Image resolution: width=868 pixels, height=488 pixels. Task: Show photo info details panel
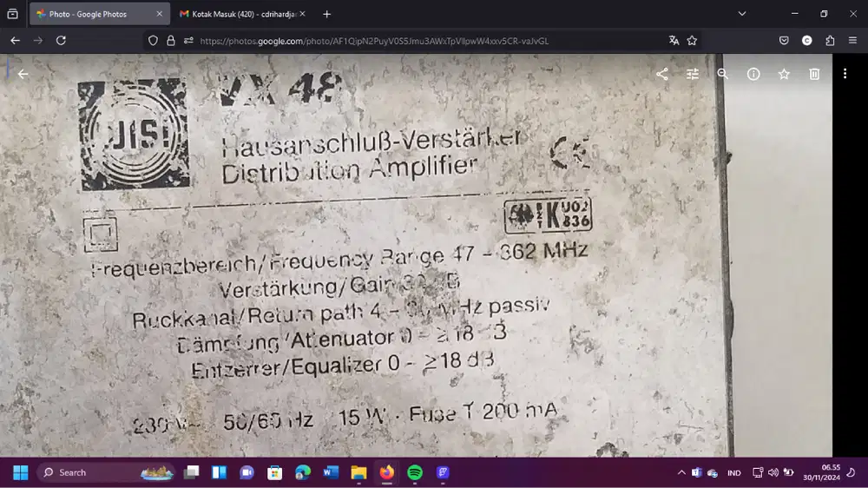[753, 75]
